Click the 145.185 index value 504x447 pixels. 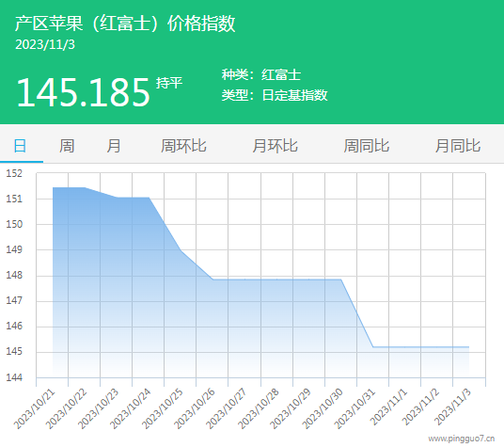(84, 92)
